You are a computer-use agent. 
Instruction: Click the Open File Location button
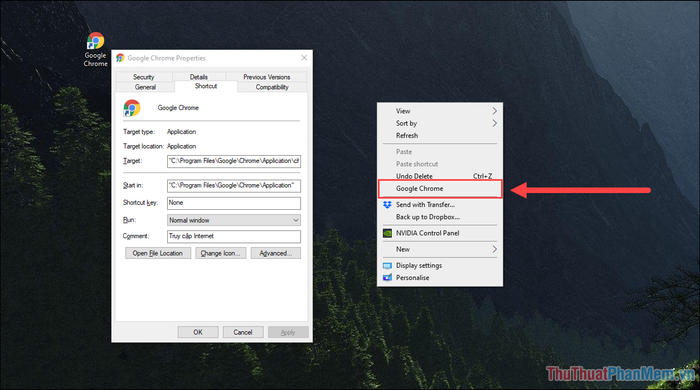point(158,253)
